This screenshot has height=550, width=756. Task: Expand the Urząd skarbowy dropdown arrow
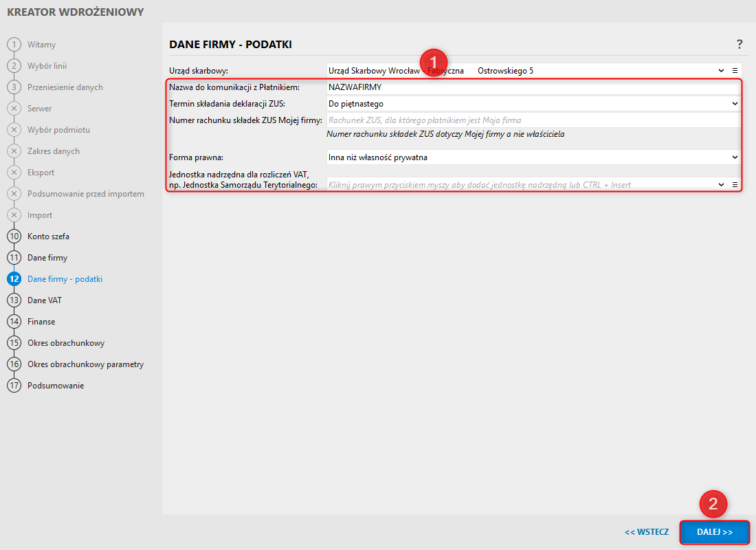pos(721,70)
